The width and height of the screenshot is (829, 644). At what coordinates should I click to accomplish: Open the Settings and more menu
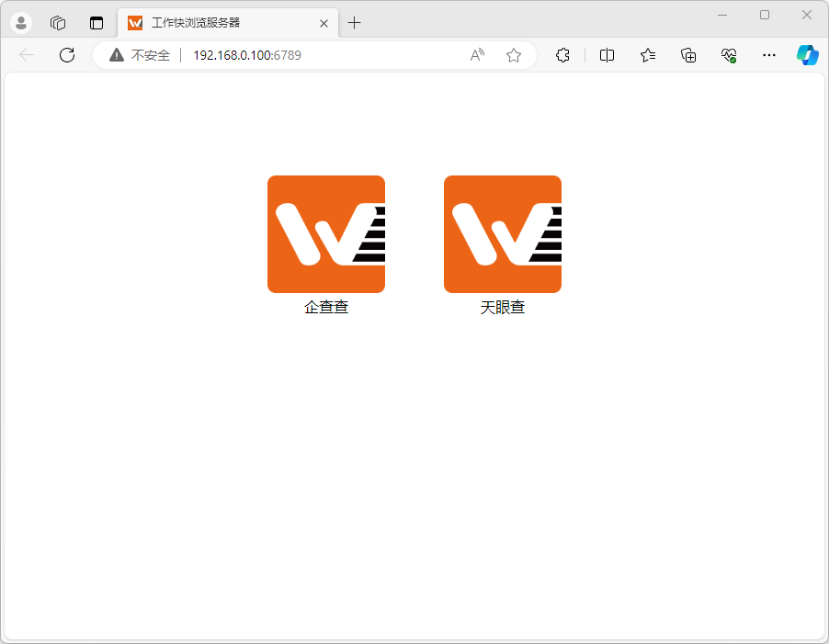point(769,55)
